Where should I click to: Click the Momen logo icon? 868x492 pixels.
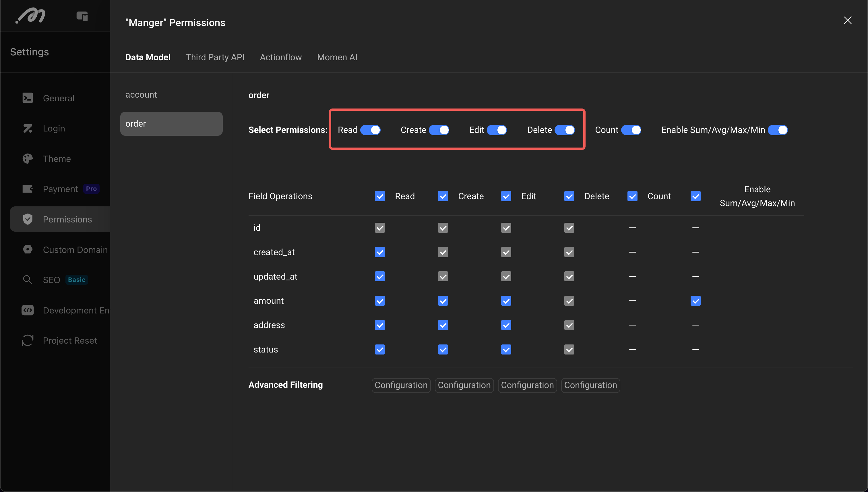click(x=30, y=16)
